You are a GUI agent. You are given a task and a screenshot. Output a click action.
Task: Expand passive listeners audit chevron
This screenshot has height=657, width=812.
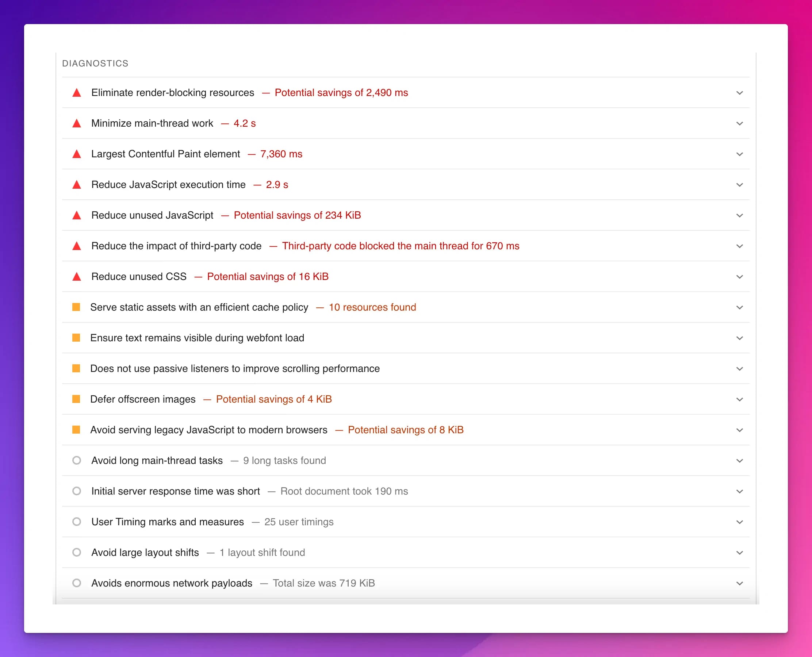pyautogui.click(x=740, y=369)
